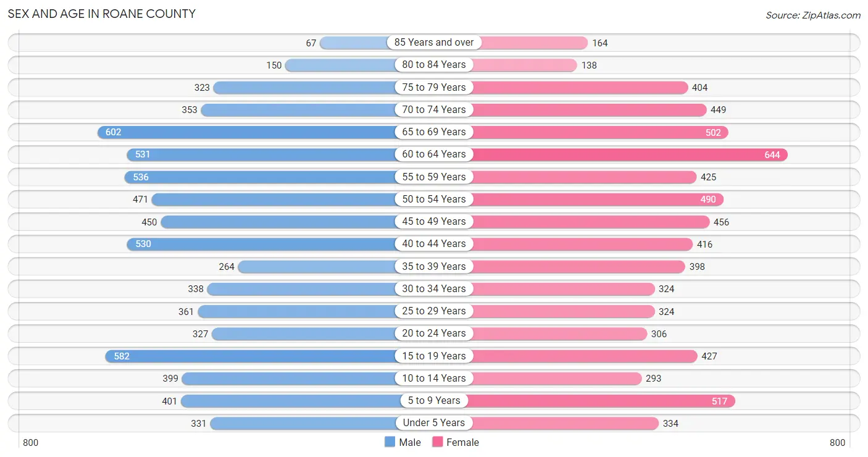Toggle the Female legend label
This screenshot has height=457, width=868.
point(463,442)
